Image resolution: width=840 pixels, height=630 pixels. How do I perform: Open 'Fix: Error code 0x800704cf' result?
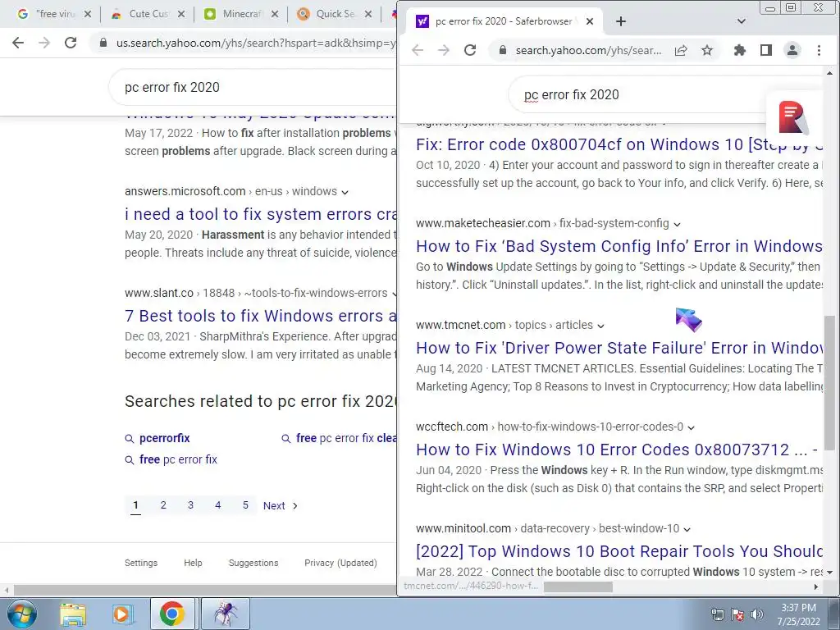click(620, 144)
